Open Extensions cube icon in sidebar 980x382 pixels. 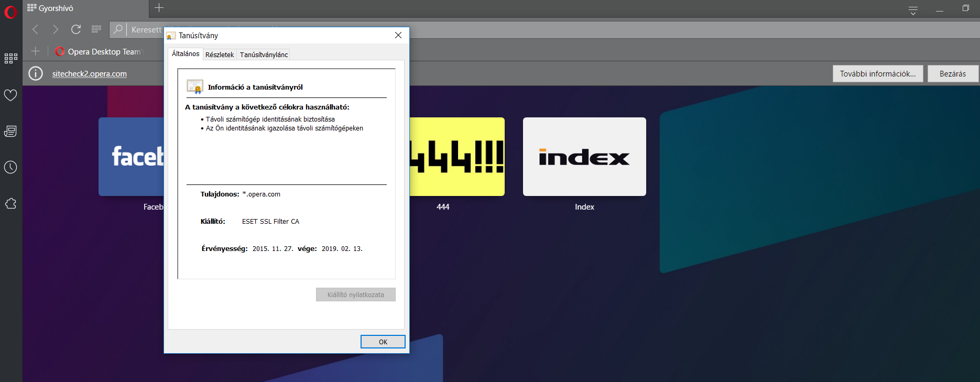tap(10, 203)
